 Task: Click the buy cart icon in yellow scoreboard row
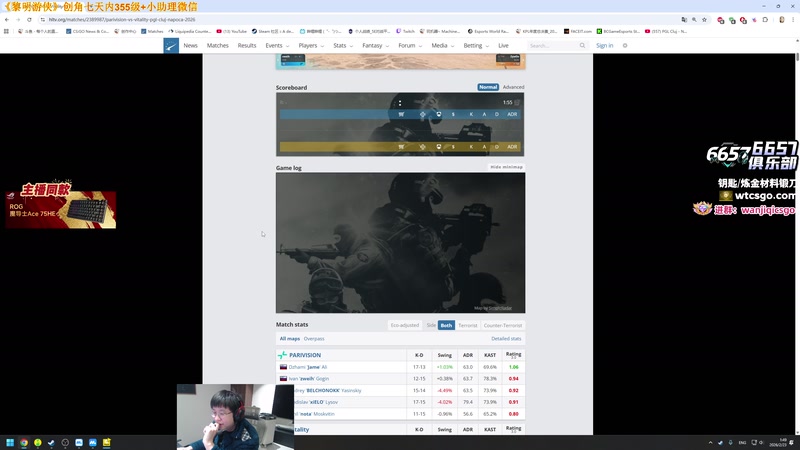coord(401,146)
